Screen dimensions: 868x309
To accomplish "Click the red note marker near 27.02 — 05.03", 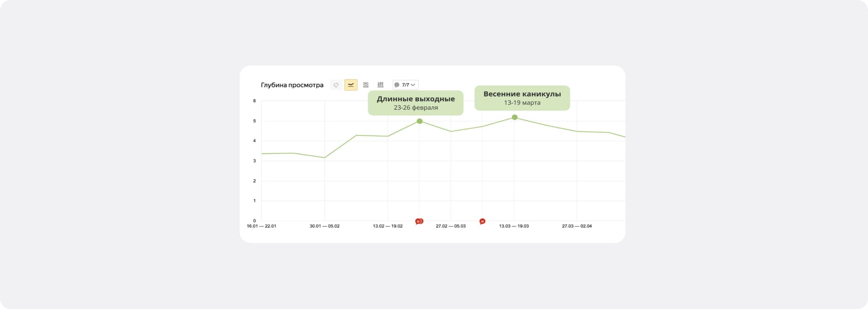I will point(419,221).
